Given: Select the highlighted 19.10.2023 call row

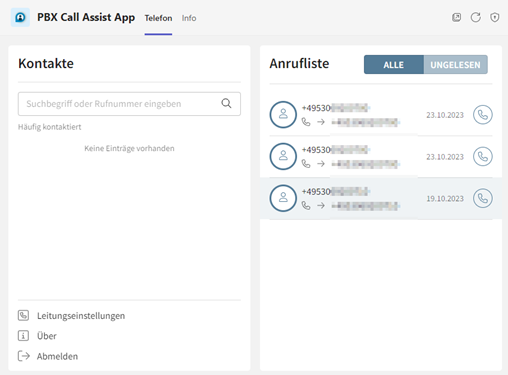Looking at the screenshot, I should pos(381,198).
